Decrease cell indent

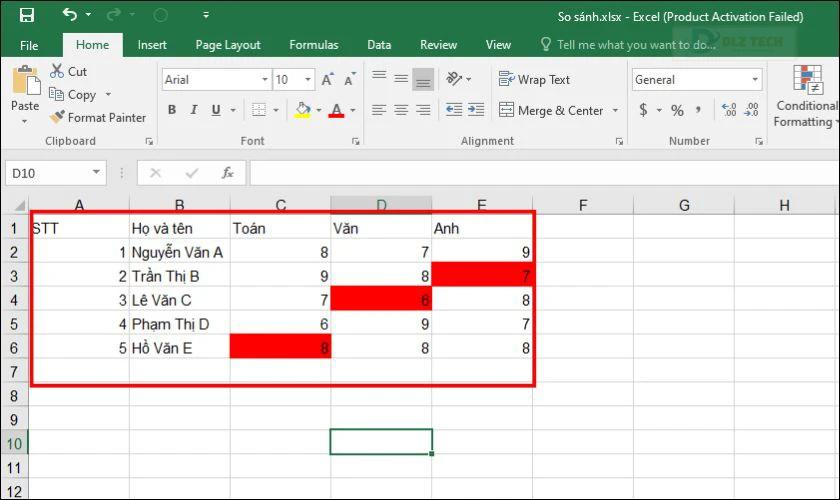(454, 110)
